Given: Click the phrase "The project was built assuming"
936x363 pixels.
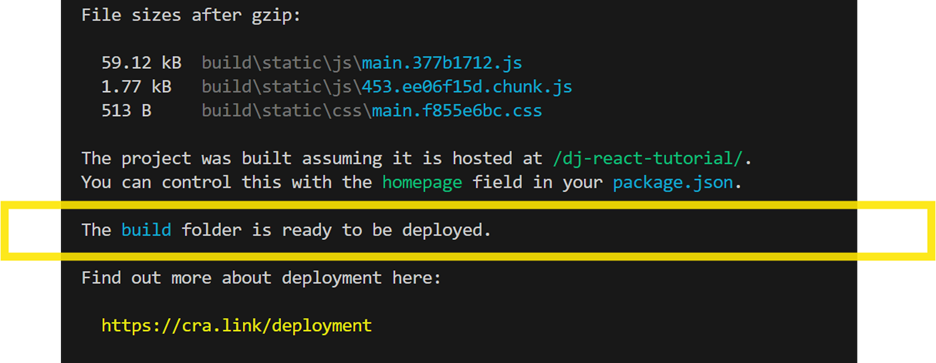Looking at the screenshot, I should point(231,159).
